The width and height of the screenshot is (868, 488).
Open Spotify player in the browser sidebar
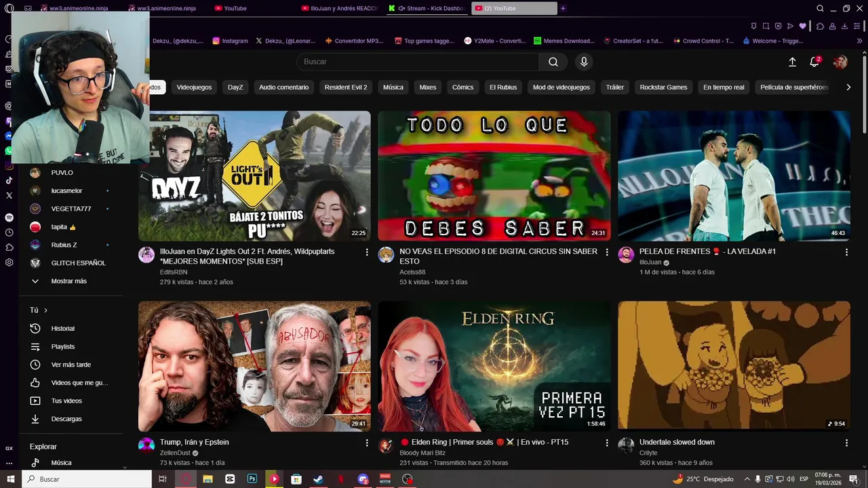(9, 218)
